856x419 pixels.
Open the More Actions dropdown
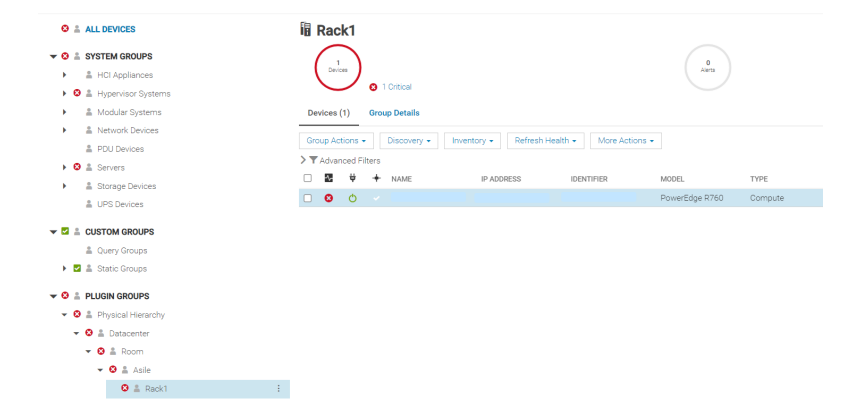point(626,140)
